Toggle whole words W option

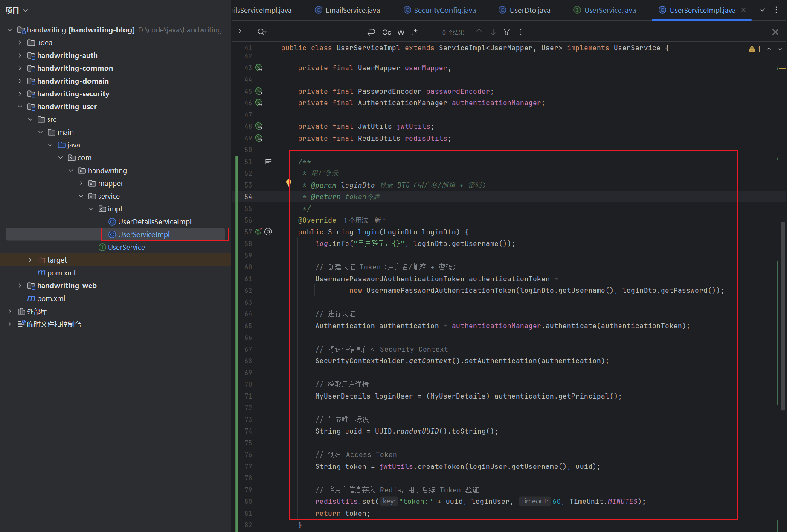click(x=401, y=32)
